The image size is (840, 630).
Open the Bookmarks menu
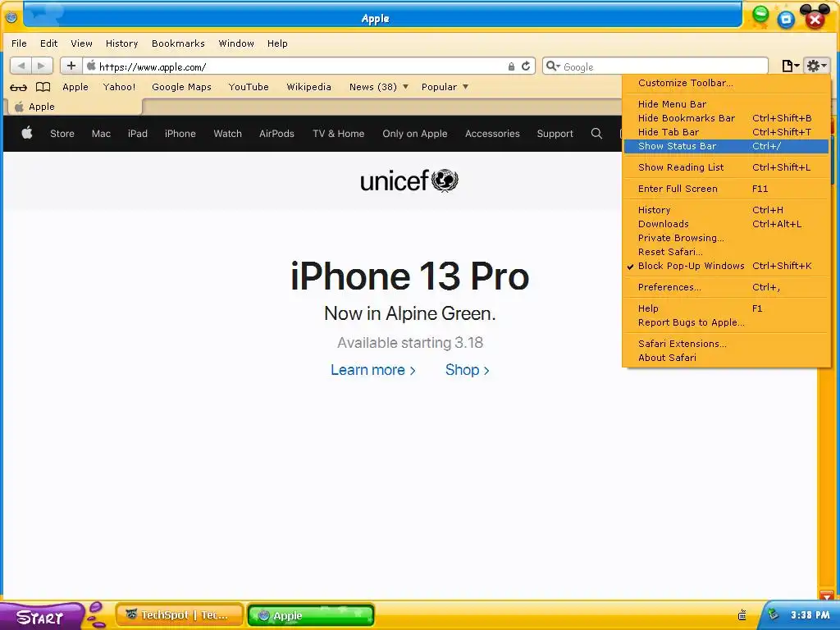pos(178,43)
